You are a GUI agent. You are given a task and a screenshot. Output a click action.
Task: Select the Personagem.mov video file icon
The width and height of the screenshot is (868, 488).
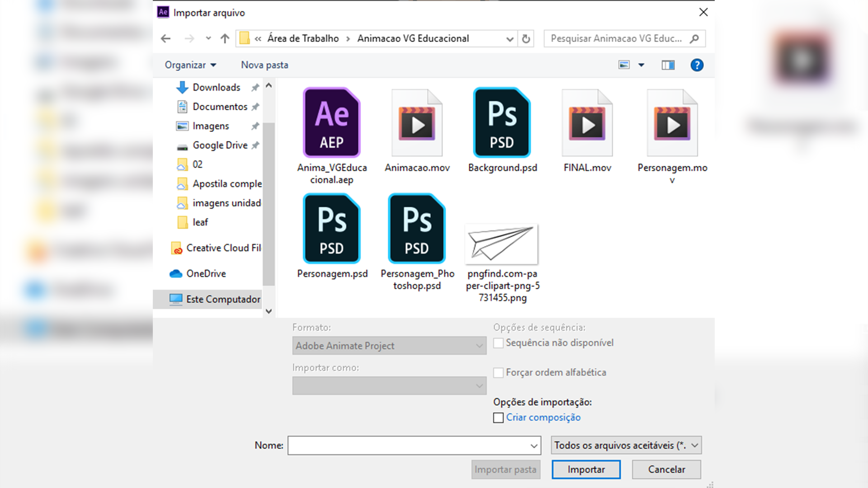[672, 122]
